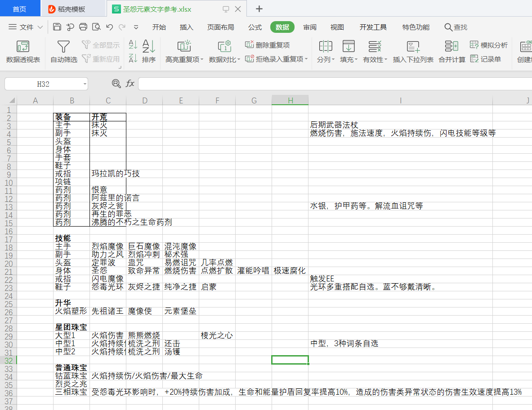The image size is (532, 410).
Task: Open the 插入 (Insert) ribbon tab
Action: pyautogui.click(x=186, y=27)
